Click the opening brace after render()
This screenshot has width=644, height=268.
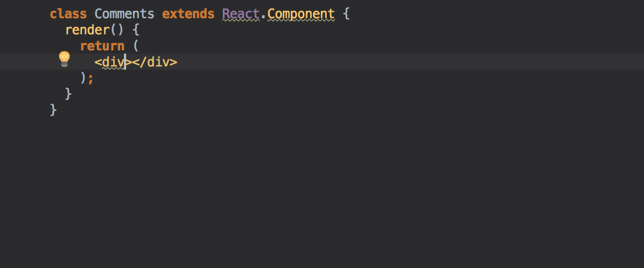[x=136, y=29]
